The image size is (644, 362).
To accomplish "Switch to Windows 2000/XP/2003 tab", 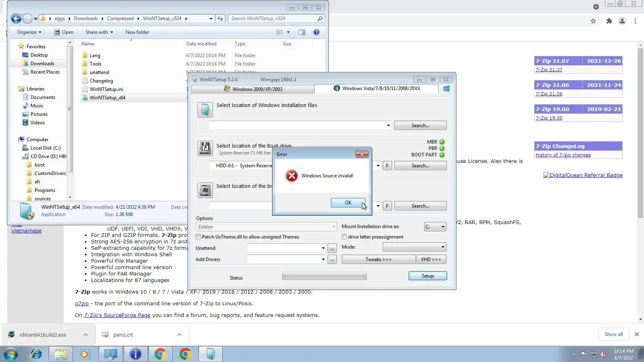I will pyautogui.click(x=253, y=89).
